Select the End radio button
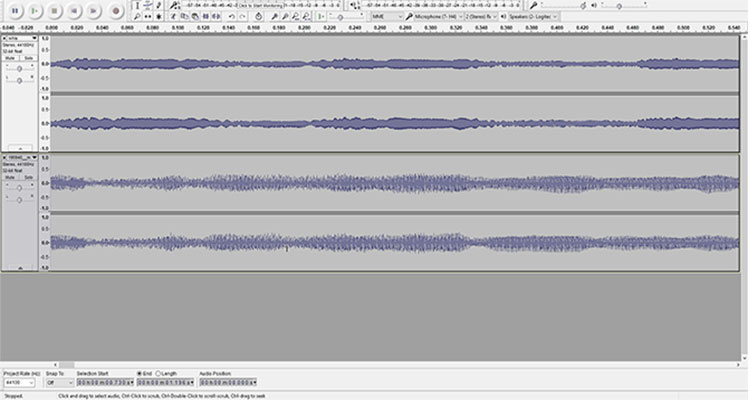This screenshot has height=400, width=750. [x=139, y=373]
